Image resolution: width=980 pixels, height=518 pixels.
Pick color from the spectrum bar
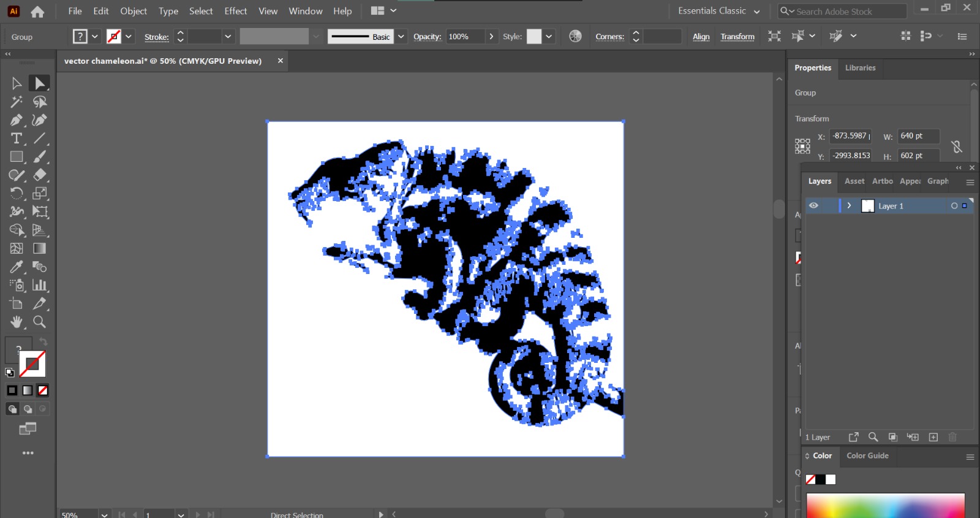(x=885, y=506)
